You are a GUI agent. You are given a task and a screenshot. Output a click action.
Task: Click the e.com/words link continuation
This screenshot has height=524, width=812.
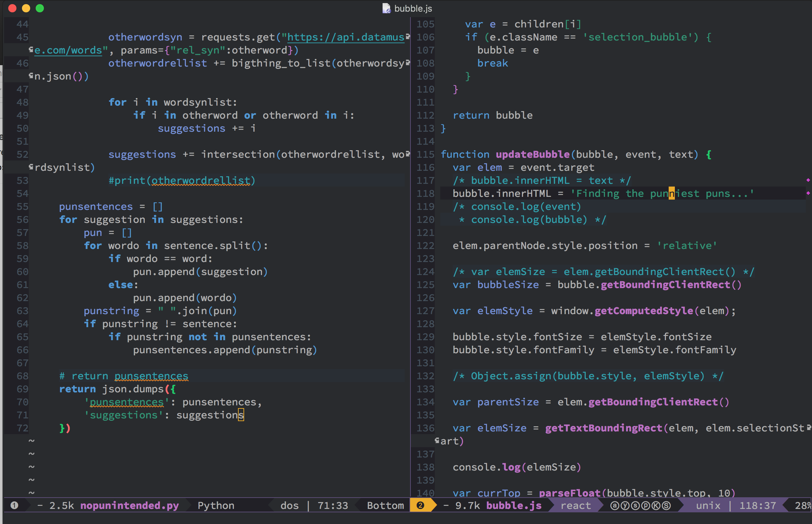(68, 50)
